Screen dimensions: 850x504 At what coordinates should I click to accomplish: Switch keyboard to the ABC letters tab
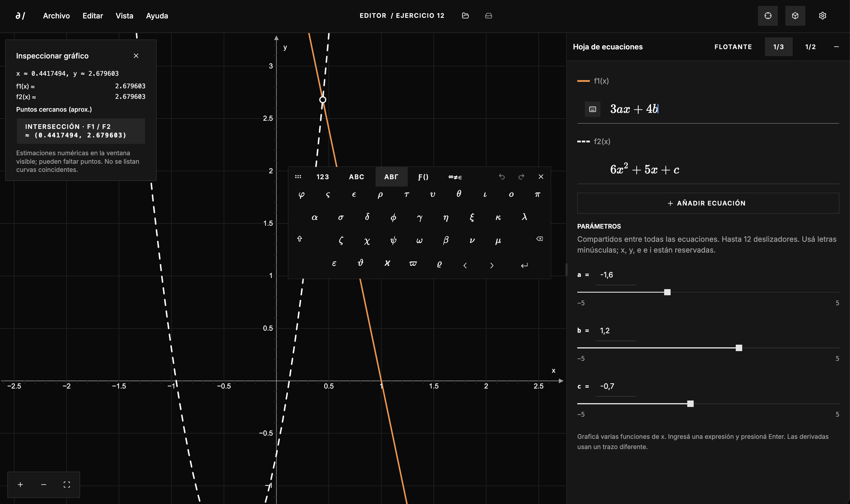356,177
